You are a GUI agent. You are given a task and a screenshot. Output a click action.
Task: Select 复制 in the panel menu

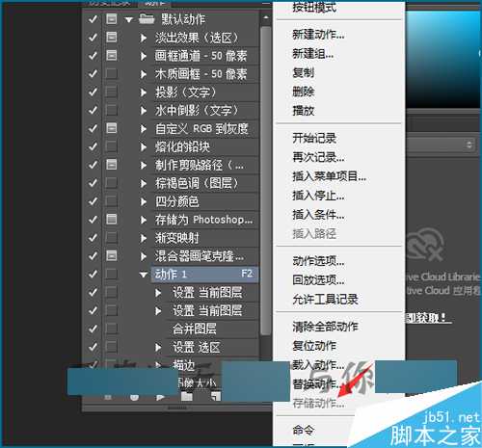[303, 72]
